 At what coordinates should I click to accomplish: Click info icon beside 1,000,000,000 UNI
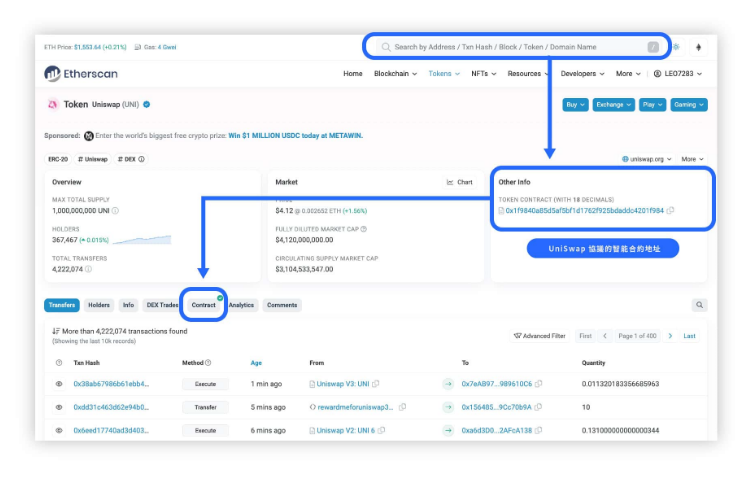[115, 211]
